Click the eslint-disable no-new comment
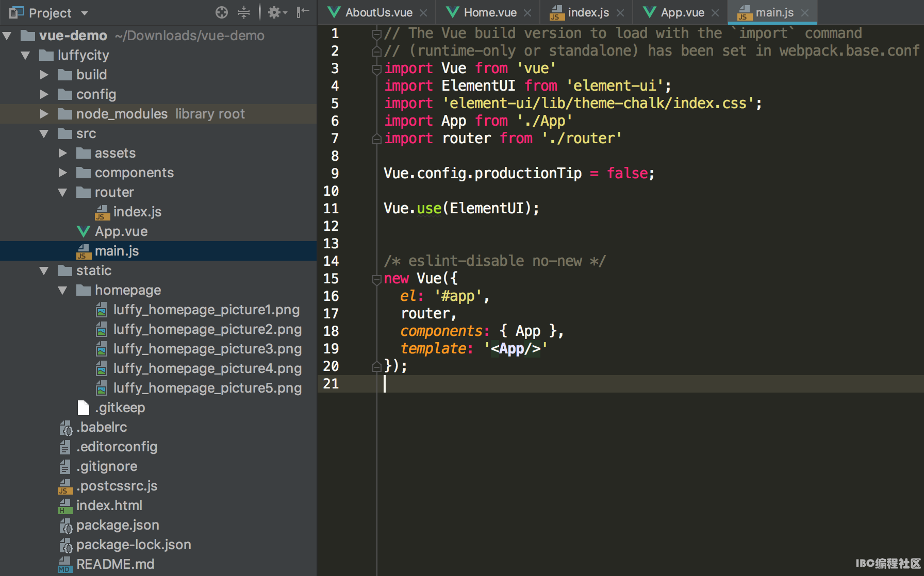The height and width of the screenshot is (576, 924). click(x=495, y=261)
